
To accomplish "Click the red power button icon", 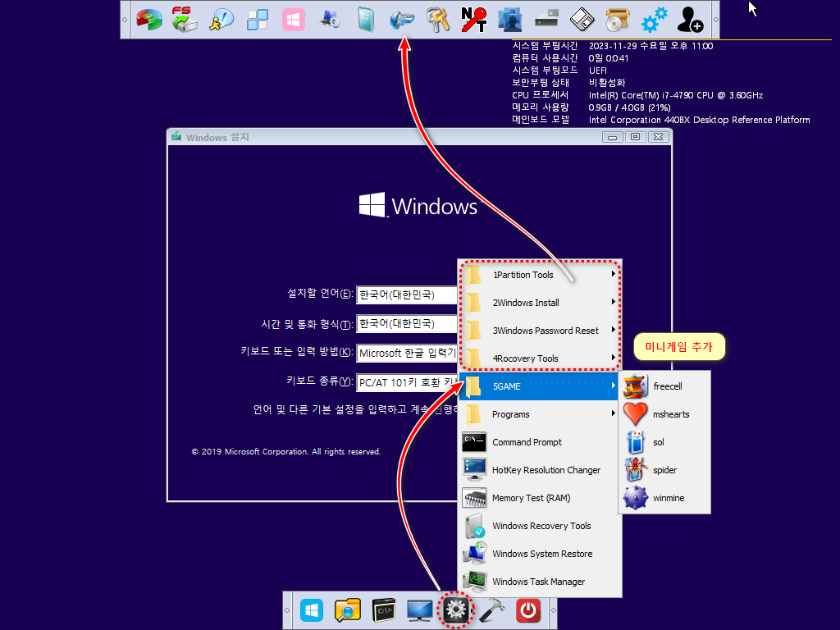I will coord(528,610).
